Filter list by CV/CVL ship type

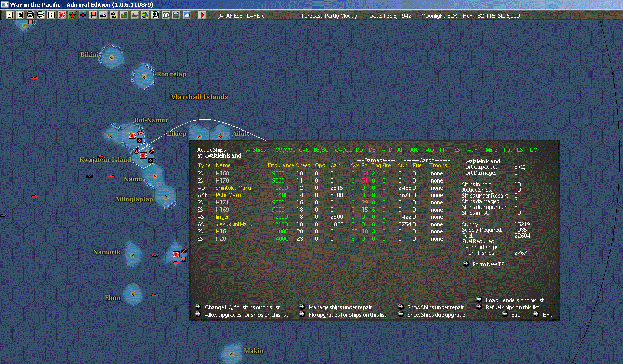tap(285, 150)
